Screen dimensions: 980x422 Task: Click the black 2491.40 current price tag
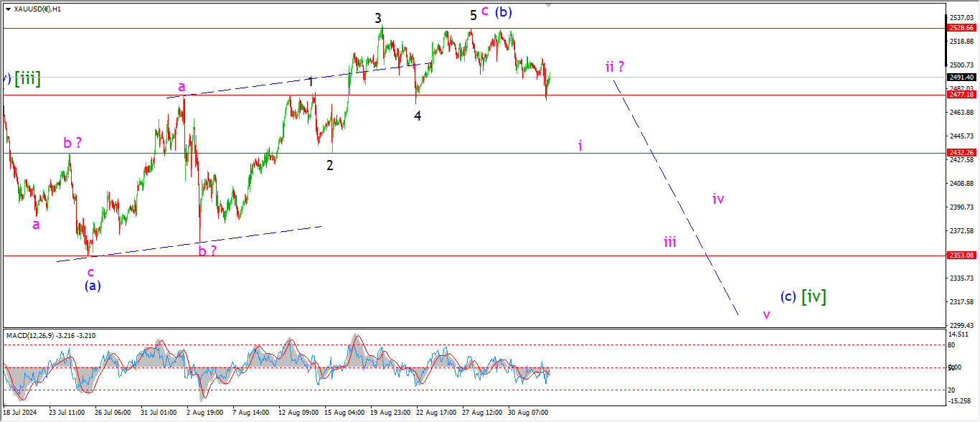pyautogui.click(x=961, y=78)
